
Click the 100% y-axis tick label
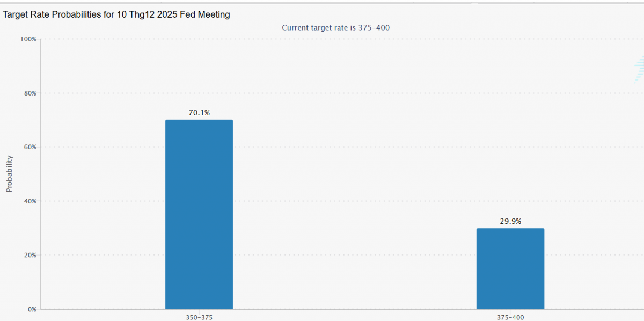pyautogui.click(x=28, y=39)
